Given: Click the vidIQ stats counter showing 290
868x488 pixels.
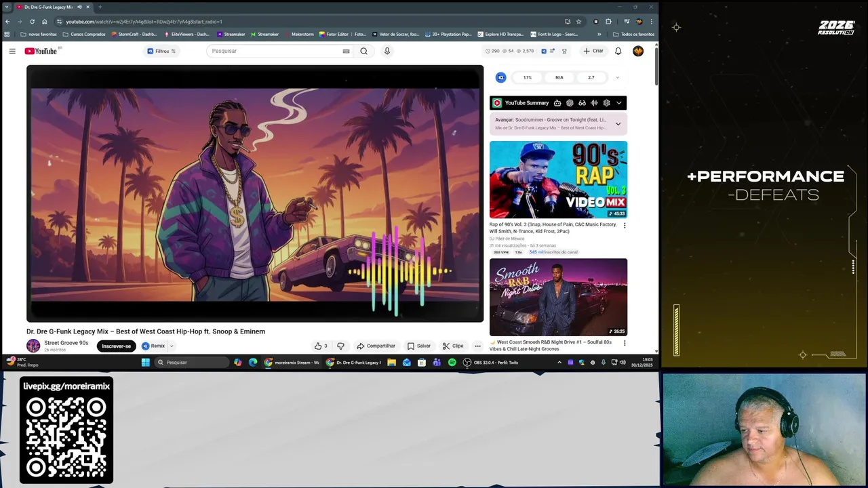Looking at the screenshot, I should click(492, 51).
